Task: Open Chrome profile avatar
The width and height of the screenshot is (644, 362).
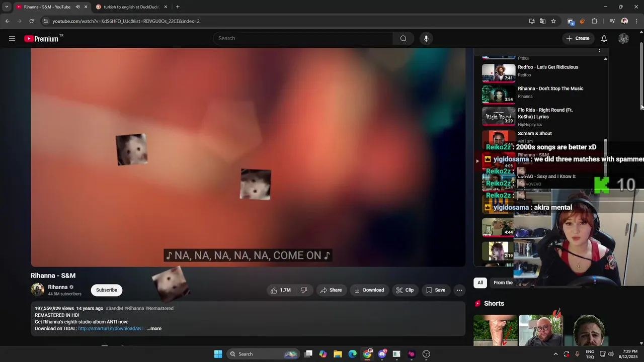Action: point(624,21)
